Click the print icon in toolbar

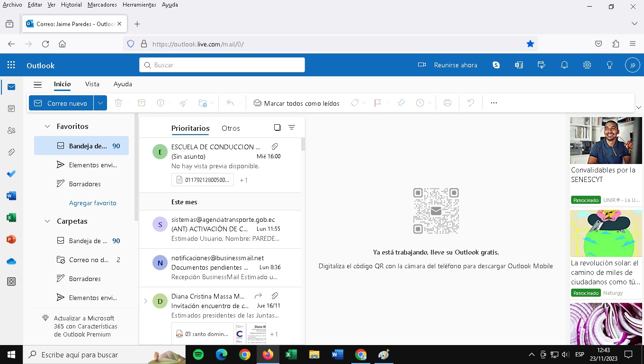pos(447,103)
